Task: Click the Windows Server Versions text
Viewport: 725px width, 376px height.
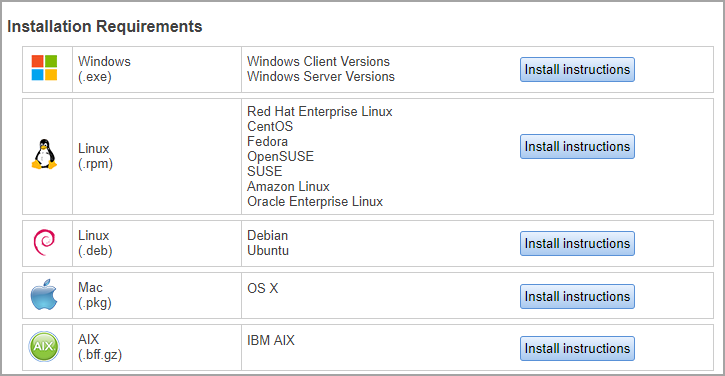Action: (x=321, y=76)
